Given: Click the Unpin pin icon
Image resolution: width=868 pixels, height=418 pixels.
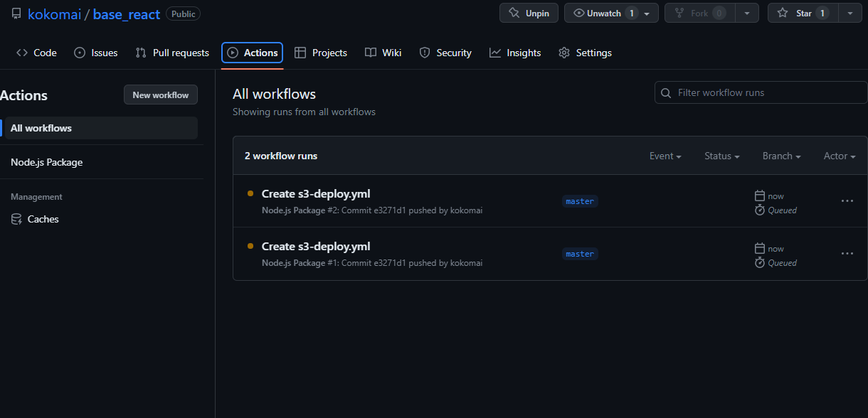Looking at the screenshot, I should 514,13.
